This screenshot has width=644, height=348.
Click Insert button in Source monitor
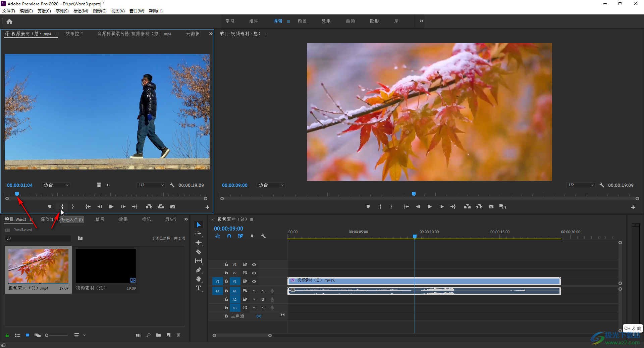point(149,207)
